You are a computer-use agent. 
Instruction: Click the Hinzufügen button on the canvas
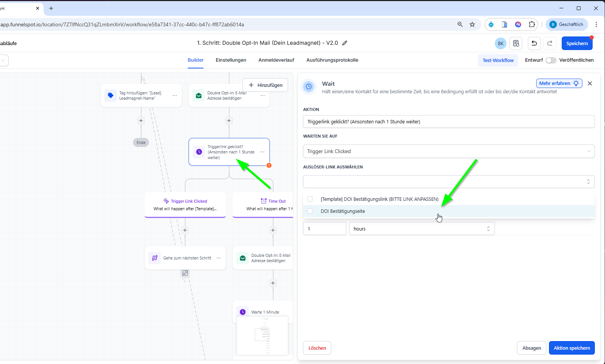(265, 85)
